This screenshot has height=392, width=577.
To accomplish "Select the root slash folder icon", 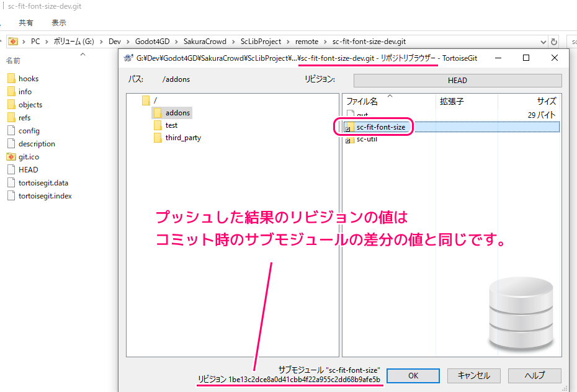I will click(x=146, y=100).
